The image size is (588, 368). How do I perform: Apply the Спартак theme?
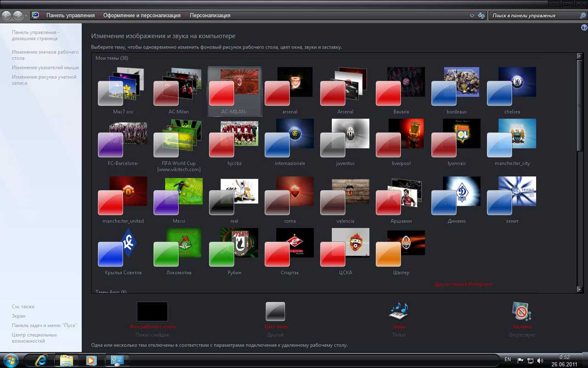tap(289, 251)
